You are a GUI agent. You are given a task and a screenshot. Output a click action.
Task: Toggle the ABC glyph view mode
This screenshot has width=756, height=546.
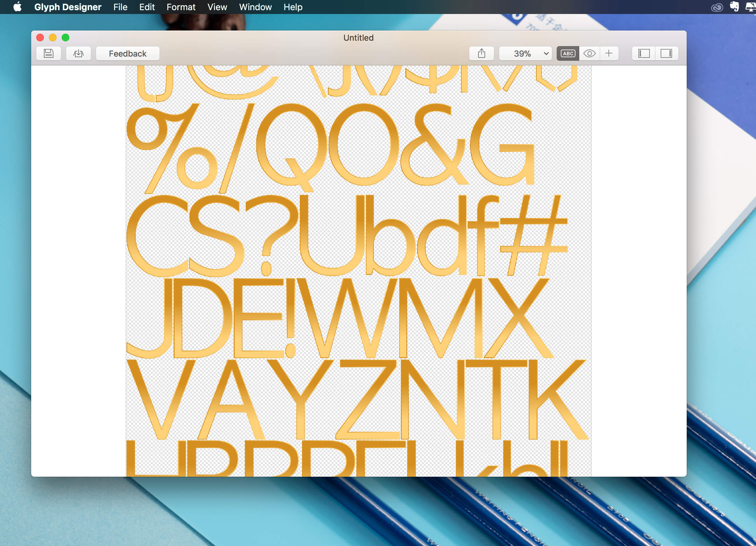point(568,54)
